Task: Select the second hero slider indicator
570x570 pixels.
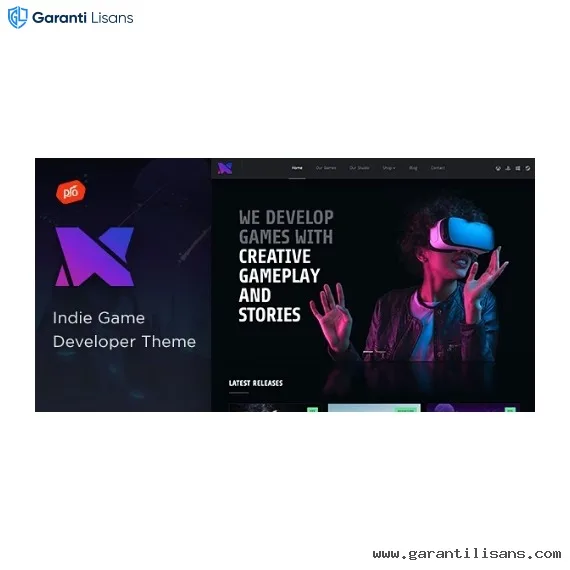Action: [380, 352]
